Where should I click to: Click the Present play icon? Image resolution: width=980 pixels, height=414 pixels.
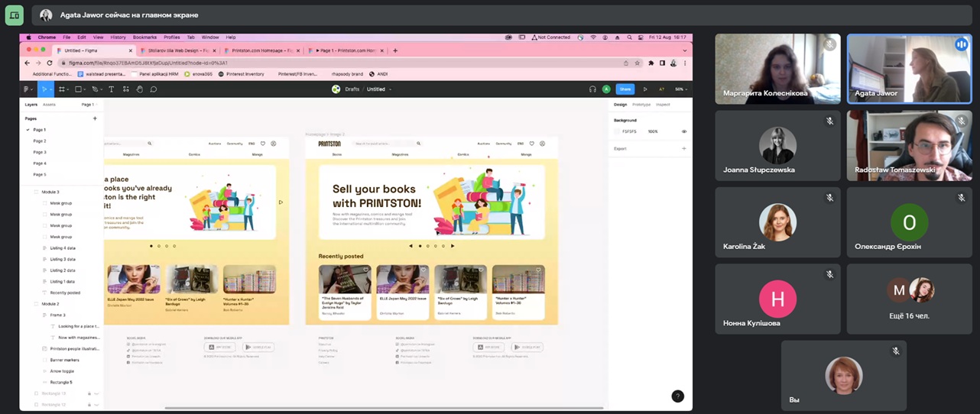tap(644, 89)
